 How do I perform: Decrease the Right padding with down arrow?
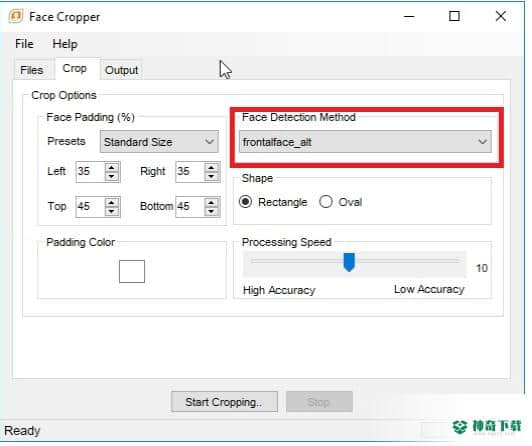211,176
